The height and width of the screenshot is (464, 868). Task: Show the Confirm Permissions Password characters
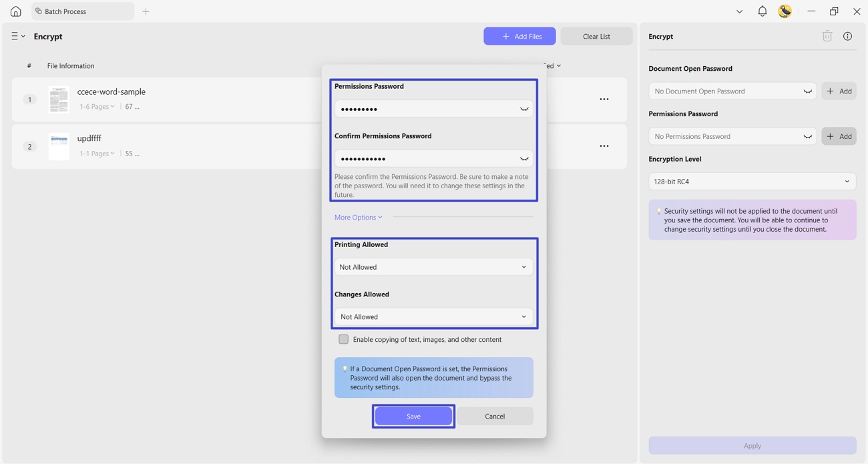pyautogui.click(x=524, y=159)
